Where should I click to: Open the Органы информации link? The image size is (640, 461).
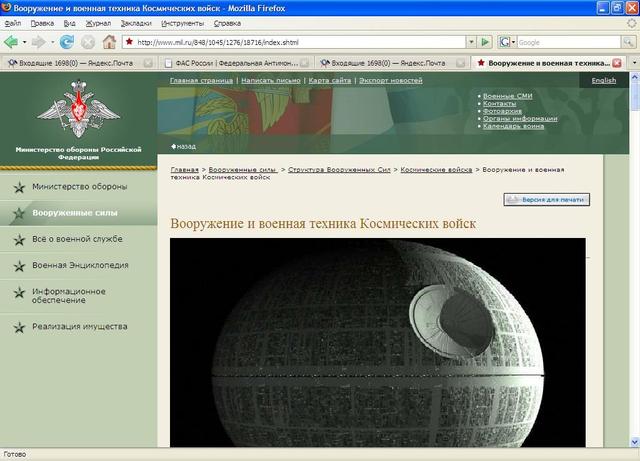[520, 118]
